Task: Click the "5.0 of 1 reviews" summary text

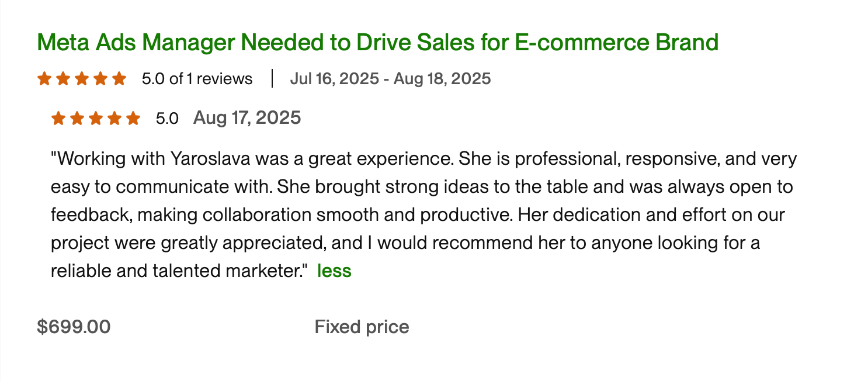Action: [197, 79]
